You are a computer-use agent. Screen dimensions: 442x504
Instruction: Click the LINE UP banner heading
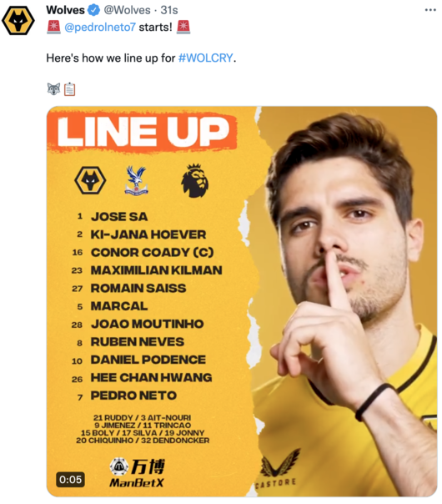click(143, 131)
